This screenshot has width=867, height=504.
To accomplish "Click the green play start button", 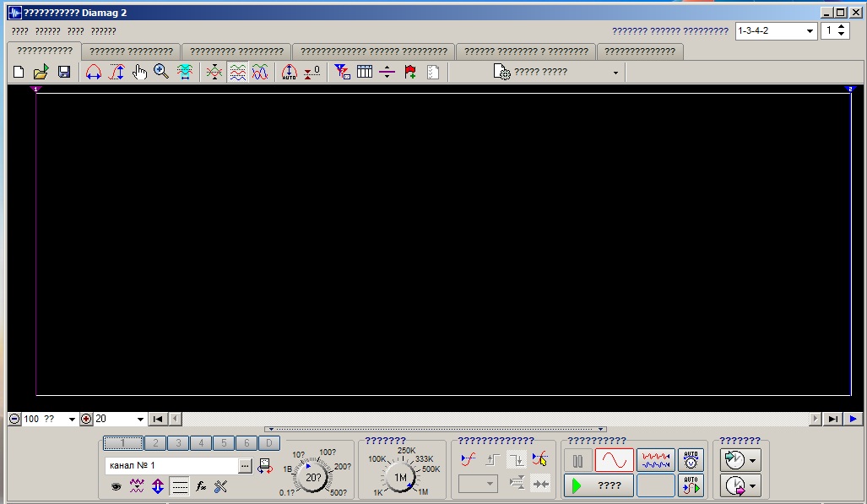I will click(599, 485).
